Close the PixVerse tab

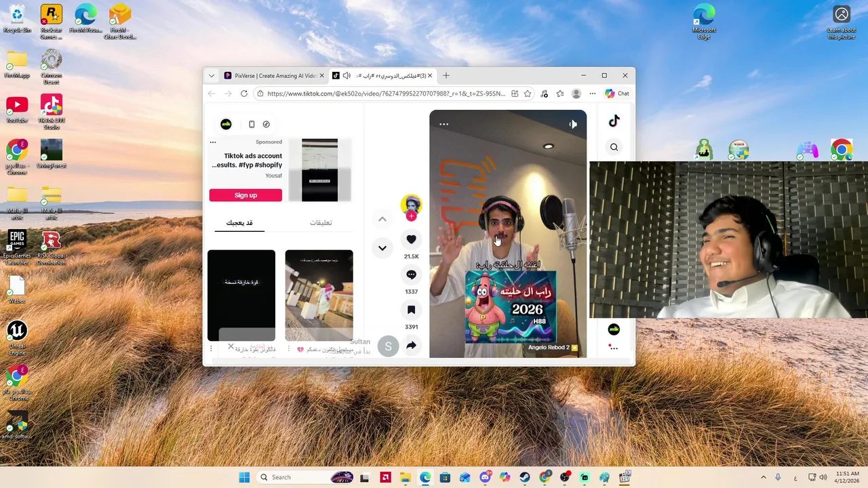point(321,76)
